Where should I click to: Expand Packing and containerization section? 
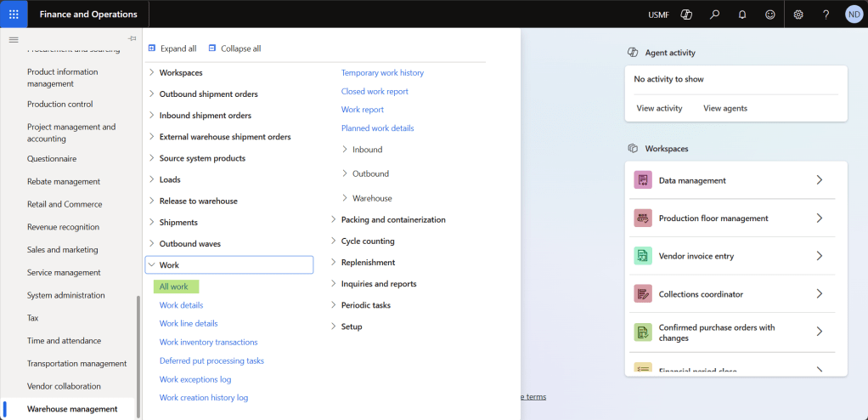tap(392, 219)
